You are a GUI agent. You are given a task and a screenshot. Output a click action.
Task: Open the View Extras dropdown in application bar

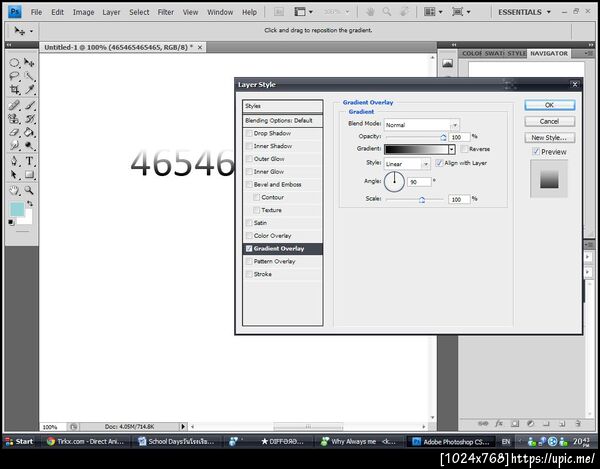pos(303,12)
